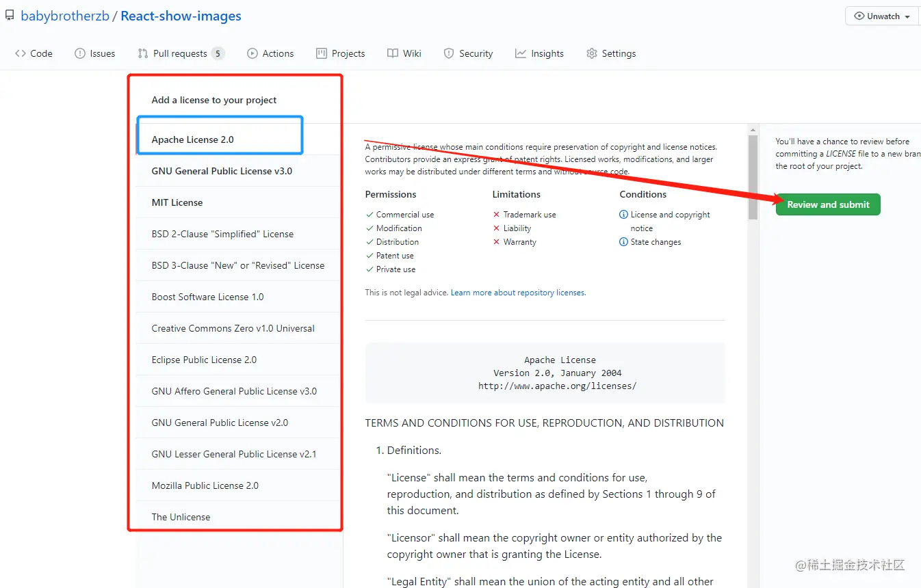Open the Security tab
The image size is (921, 588).
(469, 53)
